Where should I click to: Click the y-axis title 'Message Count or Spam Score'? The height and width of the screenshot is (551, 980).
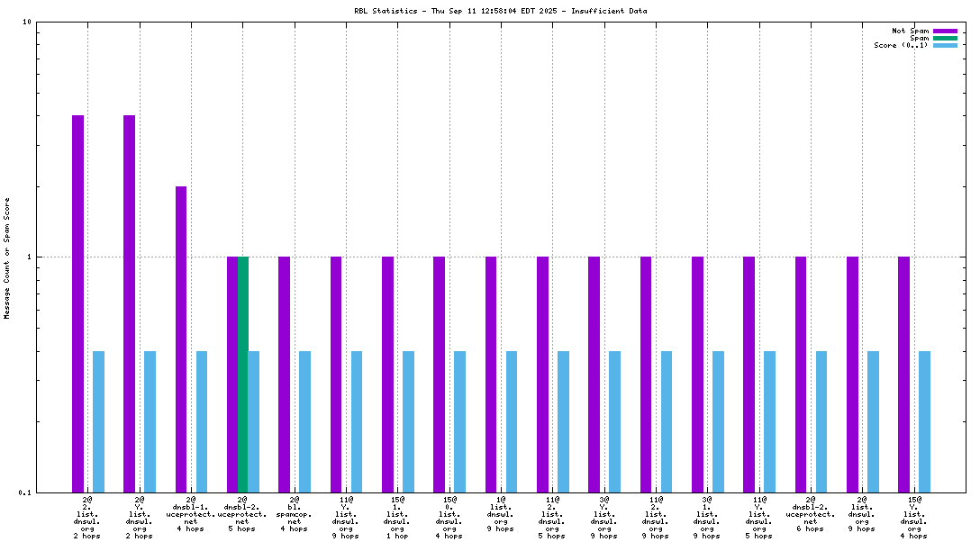point(7,258)
